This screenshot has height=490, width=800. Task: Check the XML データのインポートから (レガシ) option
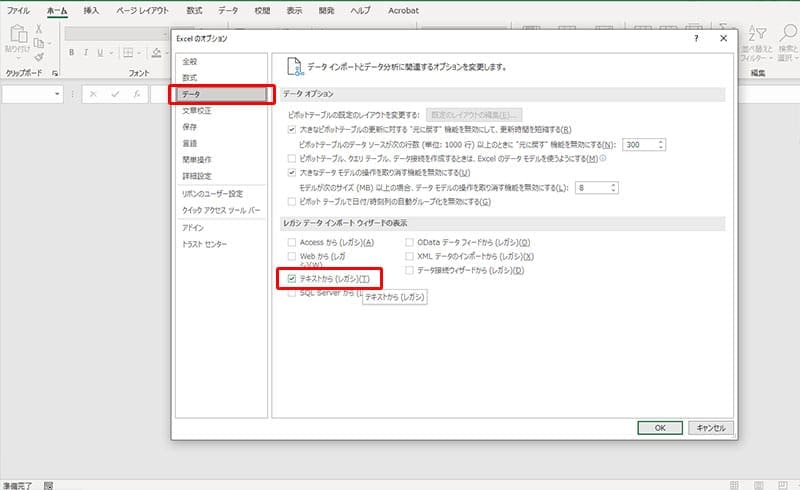409,256
